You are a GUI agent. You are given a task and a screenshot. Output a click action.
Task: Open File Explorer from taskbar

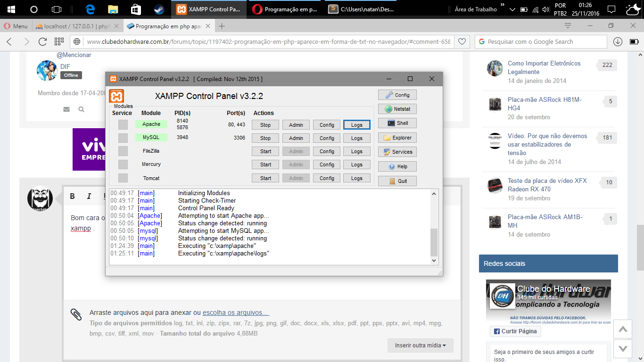tap(113, 9)
